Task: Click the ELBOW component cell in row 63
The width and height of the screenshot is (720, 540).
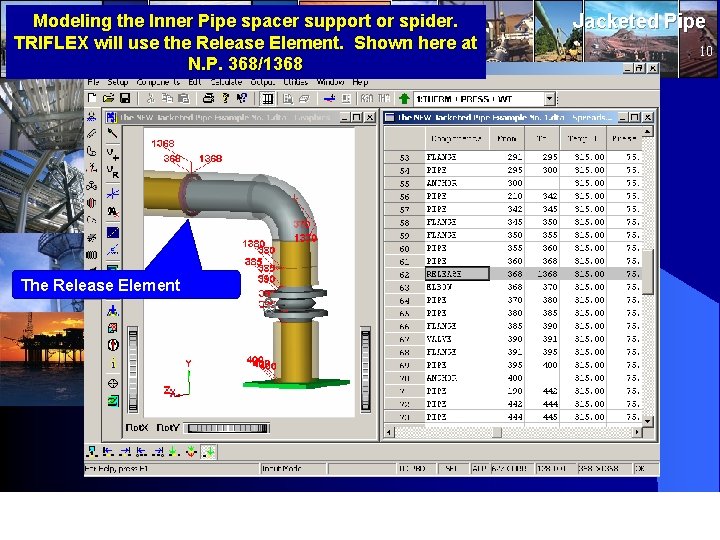Action: (457, 287)
